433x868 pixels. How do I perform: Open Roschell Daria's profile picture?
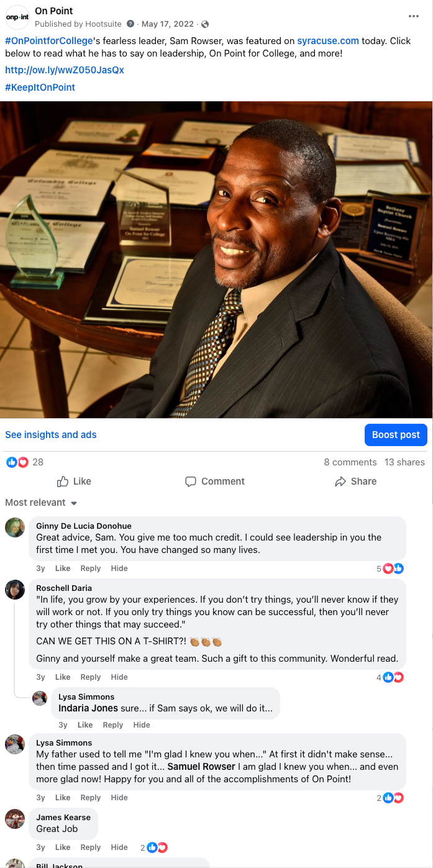[x=15, y=590]
